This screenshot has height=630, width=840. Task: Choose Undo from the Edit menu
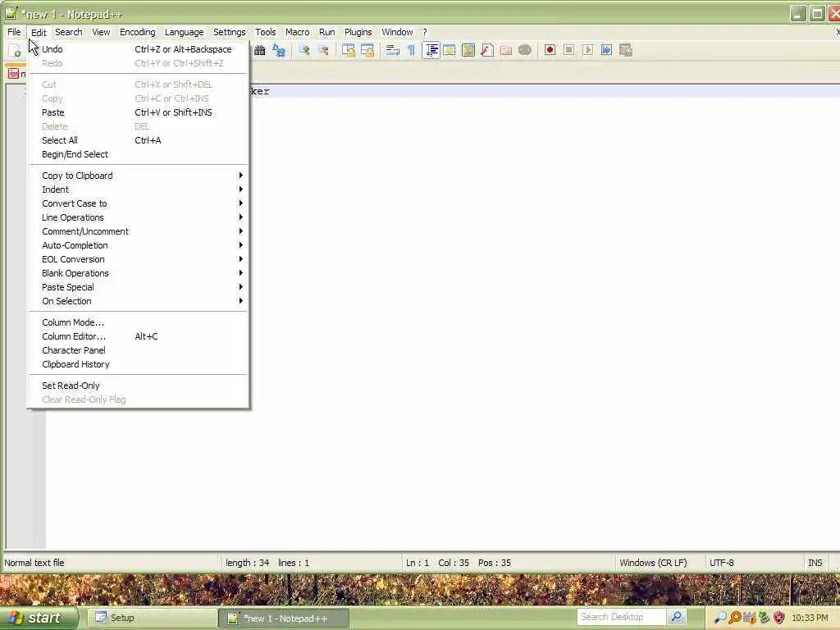point(139,49)
